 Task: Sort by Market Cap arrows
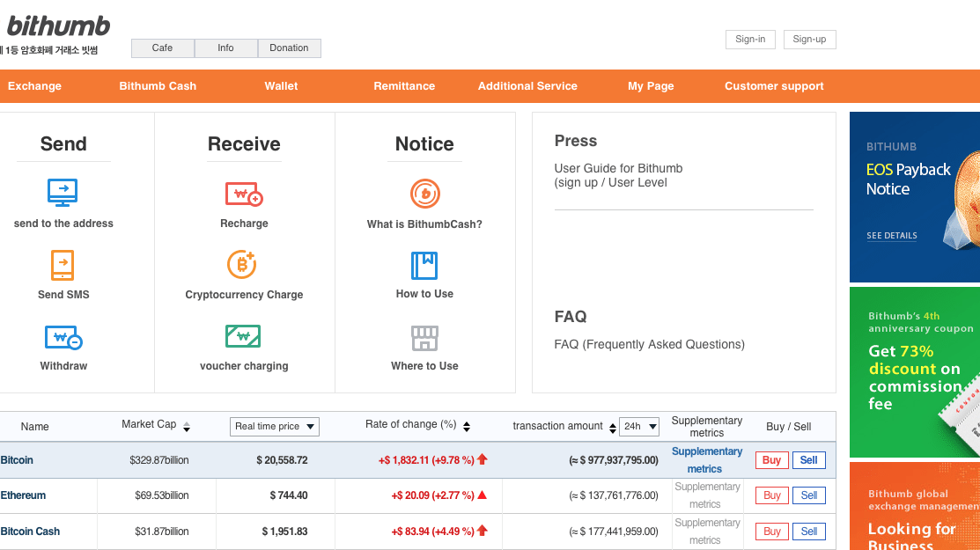pyautogui.click(x=187, y=427)
